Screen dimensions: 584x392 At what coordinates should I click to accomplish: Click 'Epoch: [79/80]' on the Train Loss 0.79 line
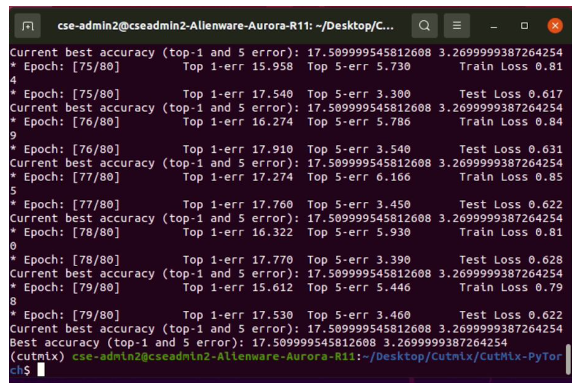(x=72, y=287)
